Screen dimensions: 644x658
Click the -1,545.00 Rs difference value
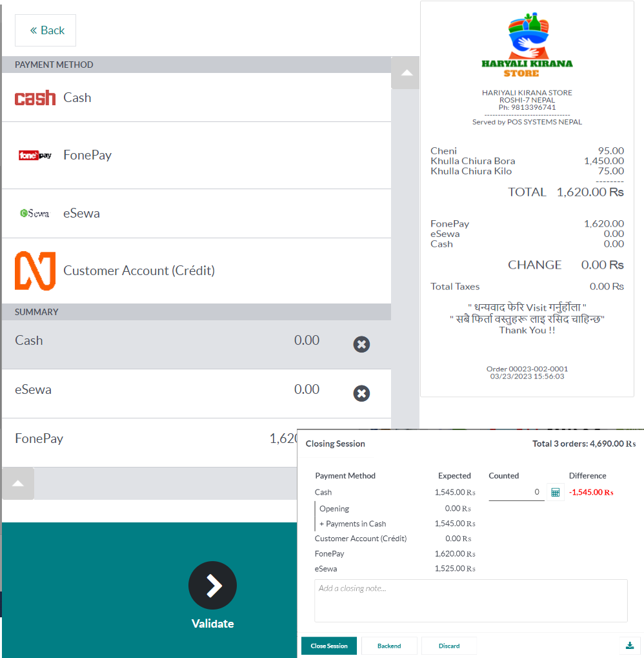click(x=591, y=492)
